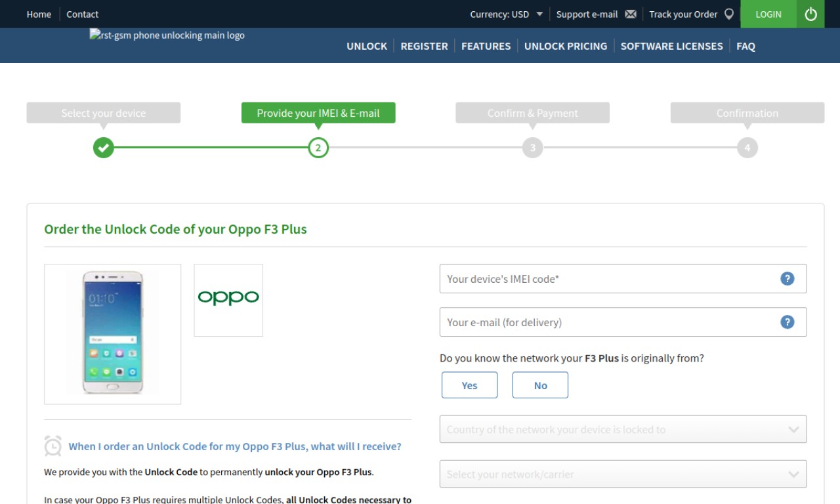Click the Support e-mail envelope icon
The width and height of the screenshot is (840, 504).
(x=631, y=14)
